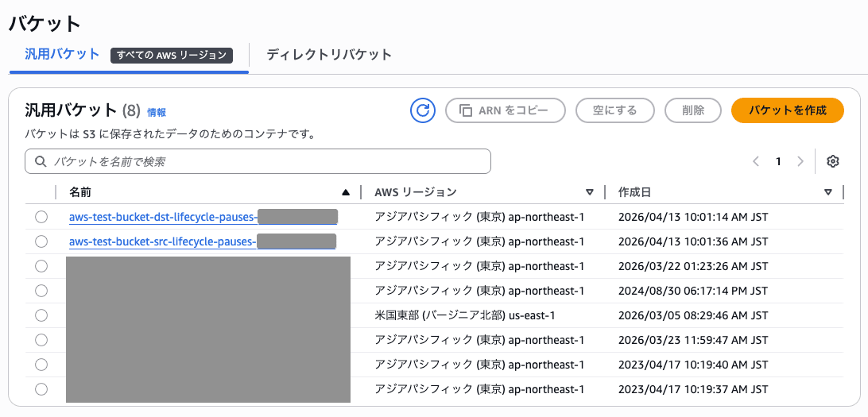Image resolution: width=868 pixels, height=417 pixels.
Task: Click the date 2024/08/30 06:17:14 PM JST
Action: tap(693, 291)
